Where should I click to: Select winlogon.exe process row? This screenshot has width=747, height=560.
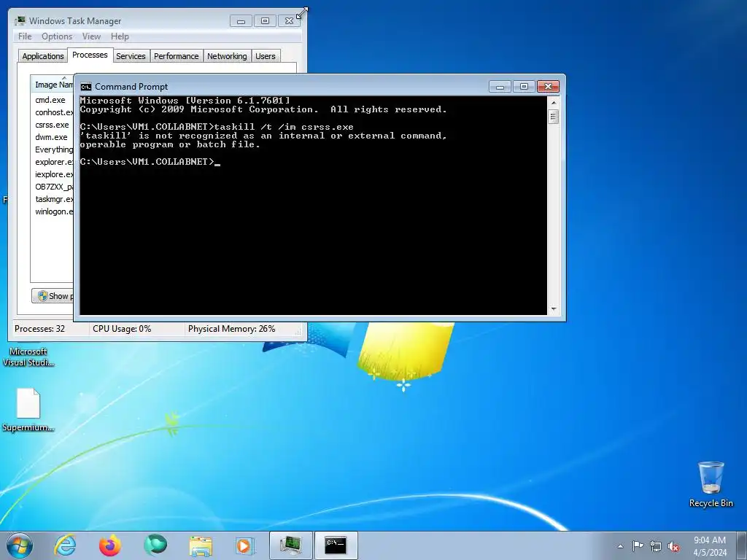tap(53, 211)
